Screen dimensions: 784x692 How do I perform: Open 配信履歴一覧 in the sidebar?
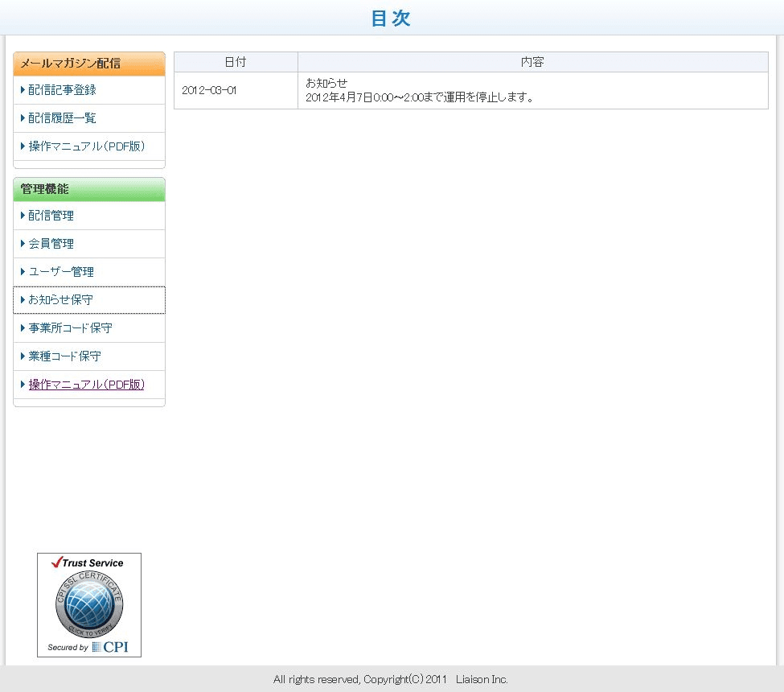(x=62, y=118)
